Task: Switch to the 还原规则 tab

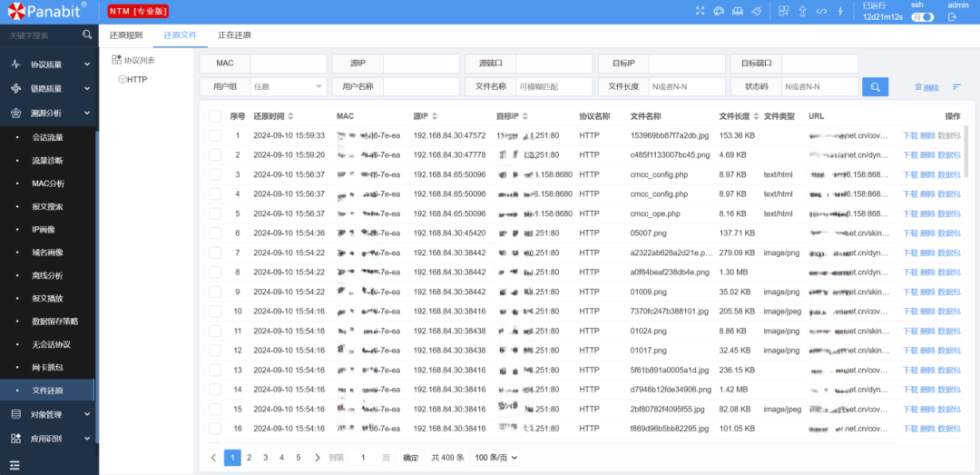Action: click(126, 35)
